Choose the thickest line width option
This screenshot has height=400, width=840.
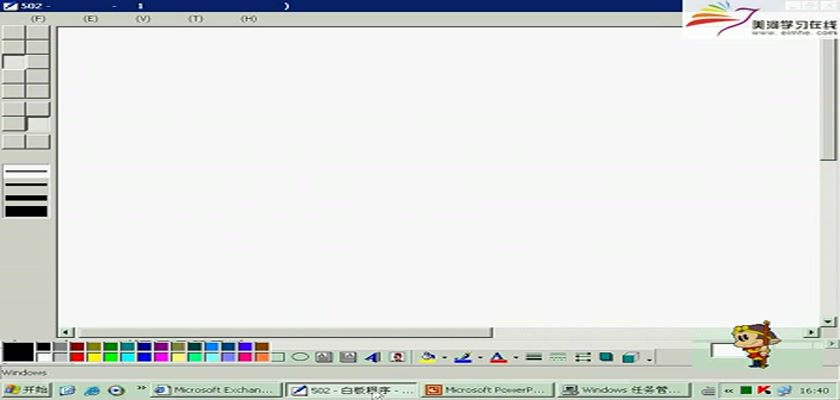click(x=26, y=210)
